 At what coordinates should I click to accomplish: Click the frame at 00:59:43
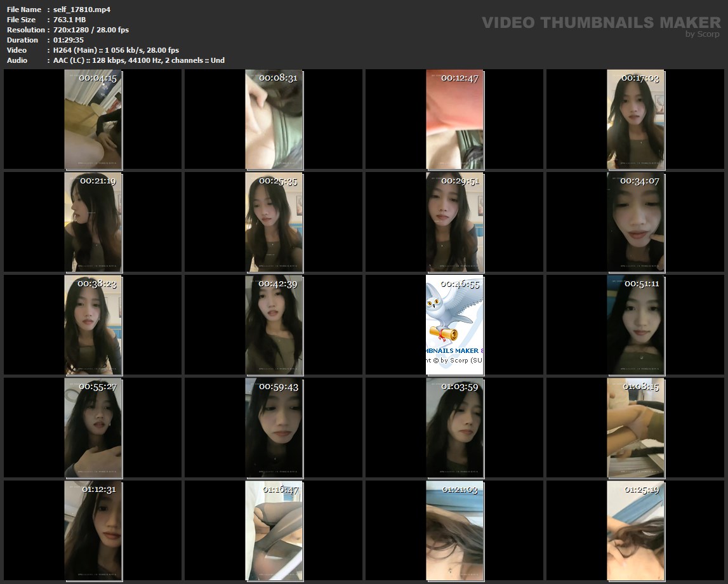[x=274, y=428]
